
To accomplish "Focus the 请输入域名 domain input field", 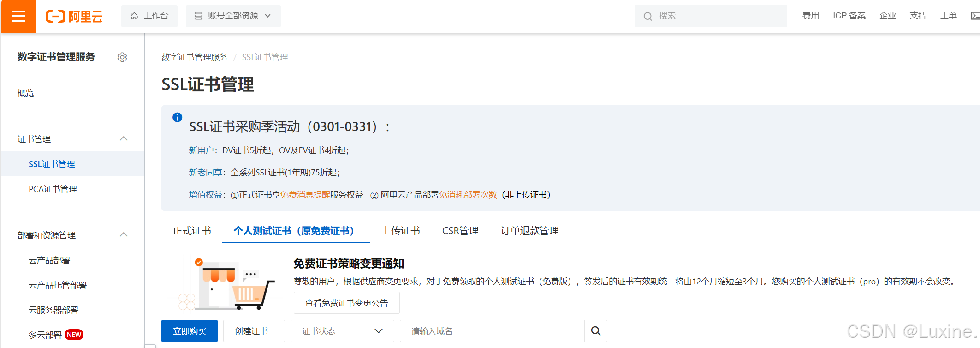I will (492, 331).
